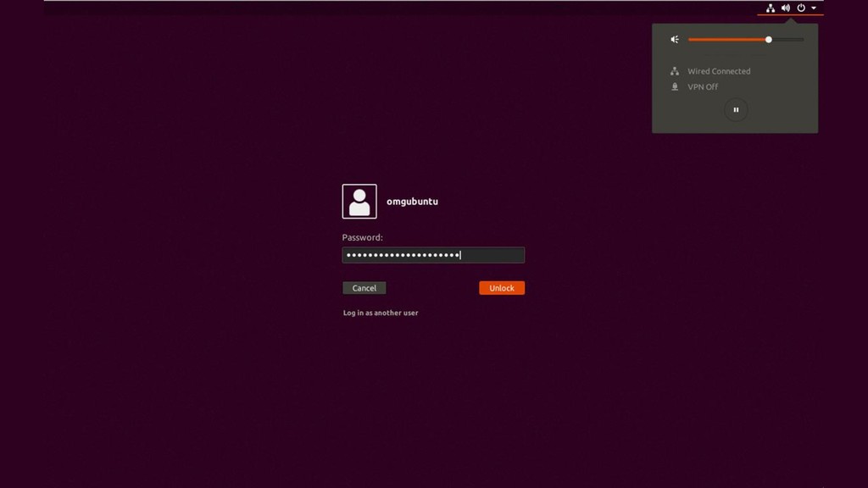The height and width of the screenshot is (488, 868).
Task: Click wired network icon in system menu
Action: point(674,71)
